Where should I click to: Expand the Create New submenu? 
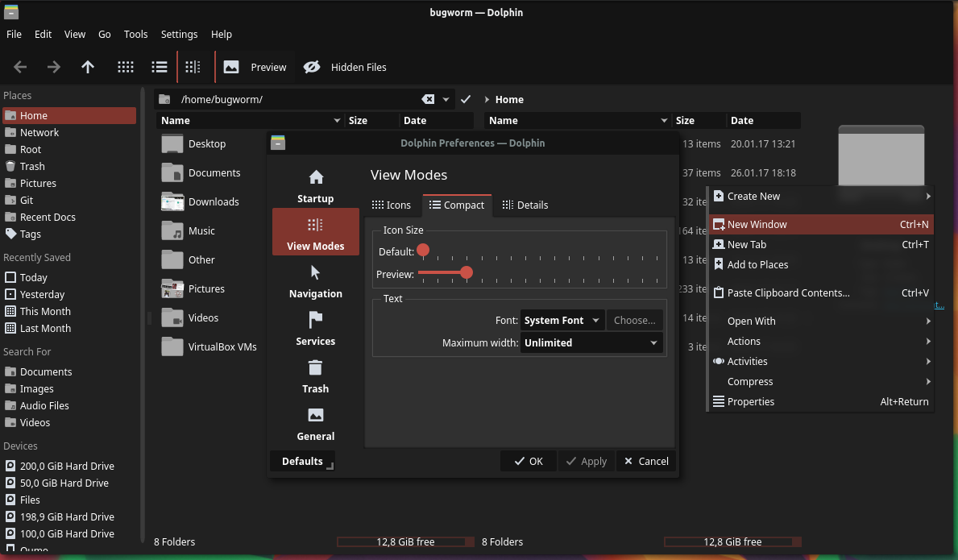click(821, 196)
